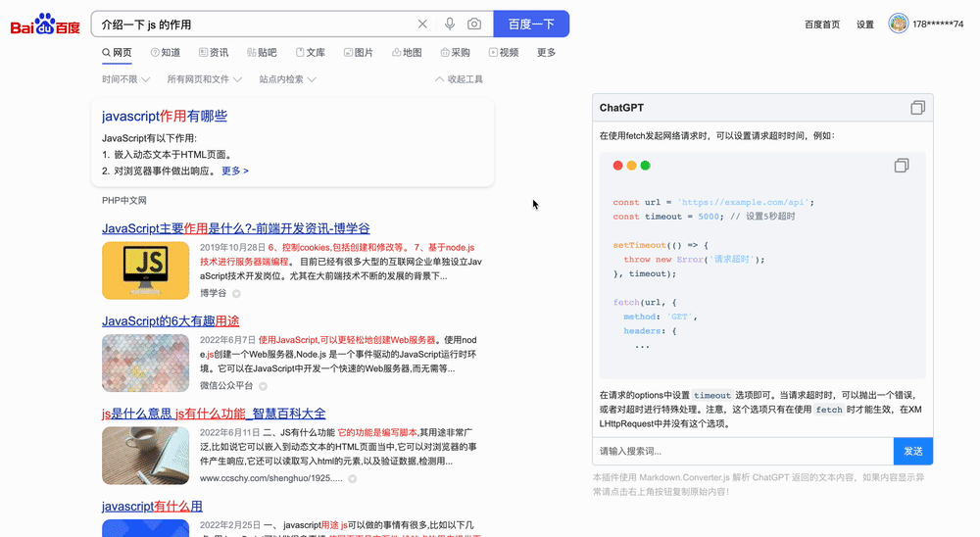Switch to the 贴吧 tab
This screenshot has width=980, height=537.
pyautogui.click(x=262, y=53)
